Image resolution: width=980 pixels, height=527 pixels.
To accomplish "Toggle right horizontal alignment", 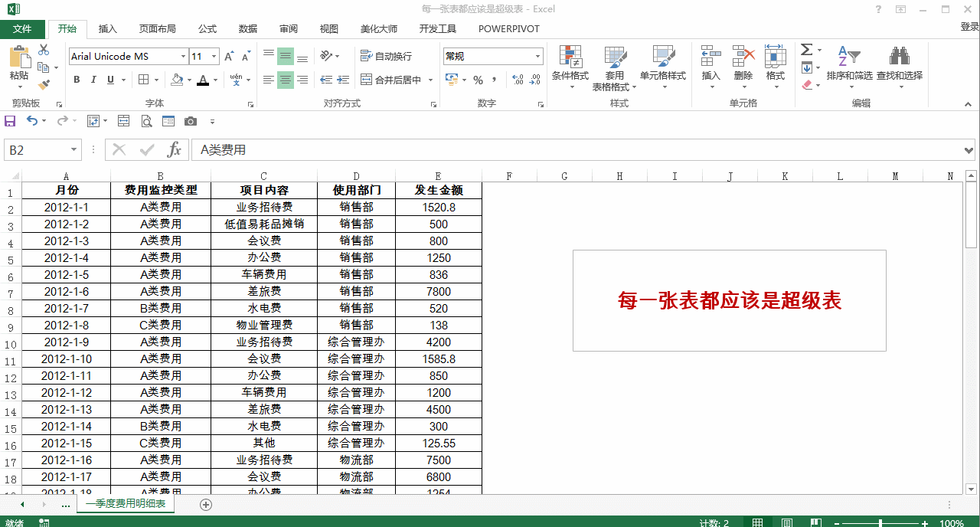I will [302, 80].
